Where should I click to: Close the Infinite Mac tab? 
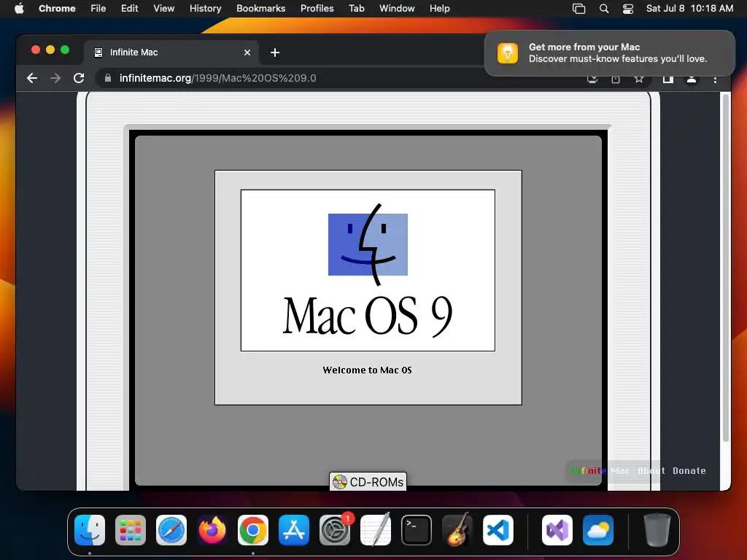pyautogui.click(x=247, y=52)
